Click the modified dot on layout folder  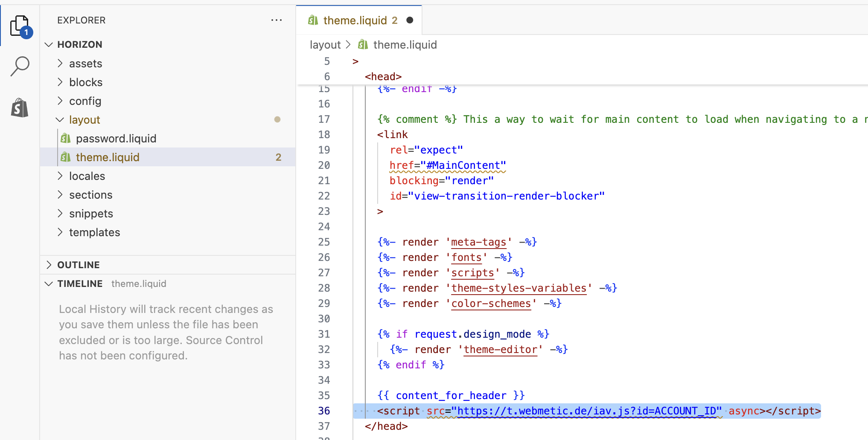[277, 119]
